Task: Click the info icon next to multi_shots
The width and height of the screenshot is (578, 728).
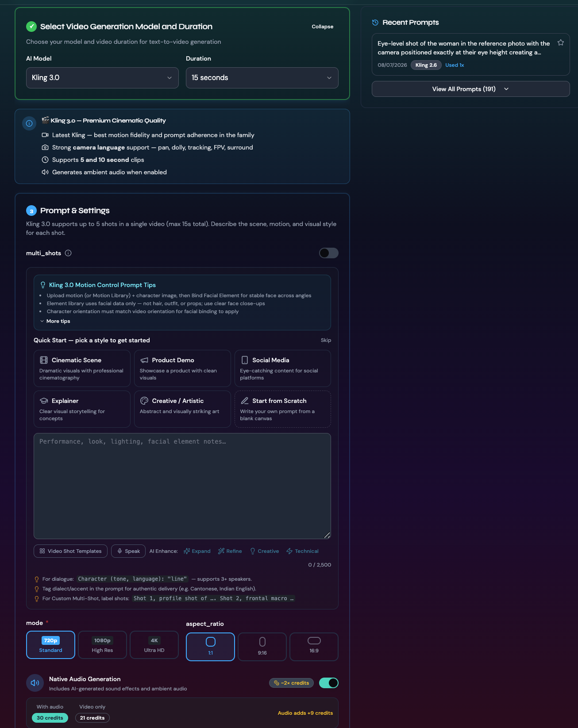Action: coord(68,253)
